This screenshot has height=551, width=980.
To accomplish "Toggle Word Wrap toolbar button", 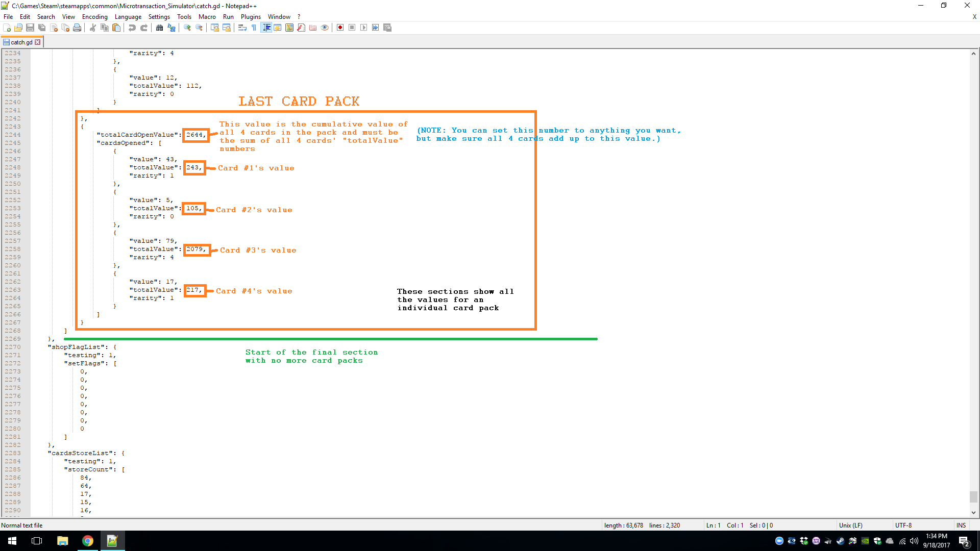I will [x=242, y=28].
